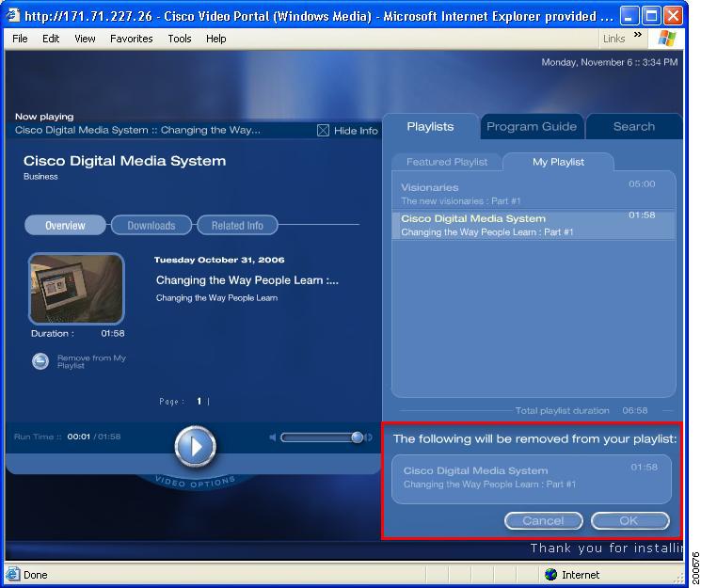Open the Help menu
Screen dimensions: 701x588
tap(215, 39)
